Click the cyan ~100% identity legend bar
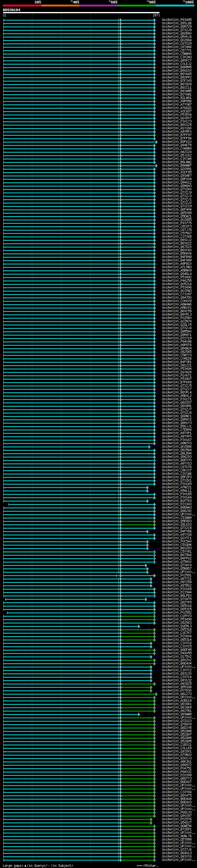This screenshot has height=868, width=197. (175, 6)
